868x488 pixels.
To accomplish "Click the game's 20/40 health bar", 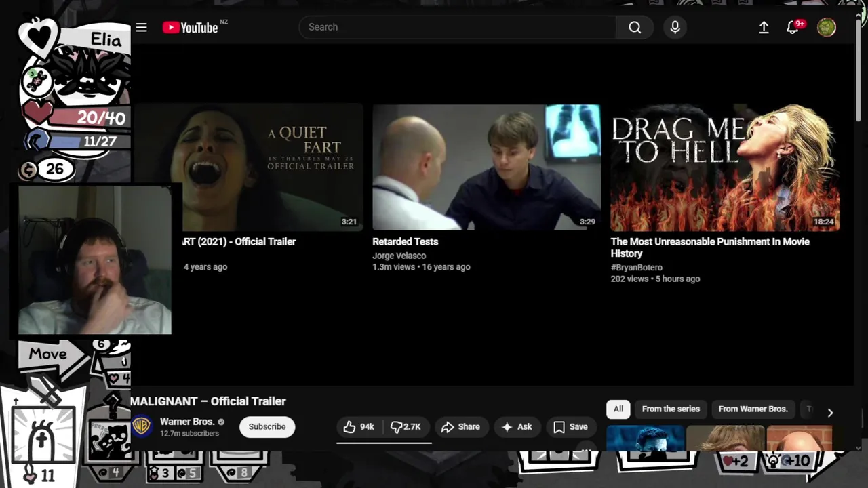I will (85, 117).
